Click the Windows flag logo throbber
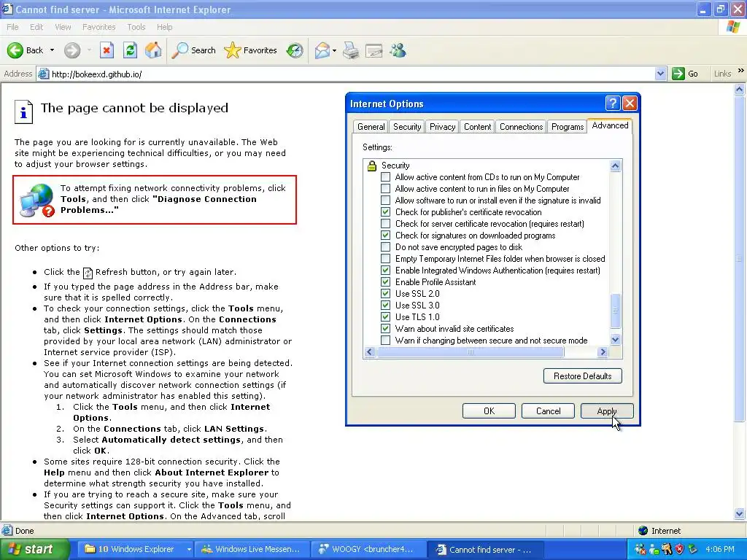Viewport: 747px width, 560px height. pyautogui.click(x=733, y=27)
